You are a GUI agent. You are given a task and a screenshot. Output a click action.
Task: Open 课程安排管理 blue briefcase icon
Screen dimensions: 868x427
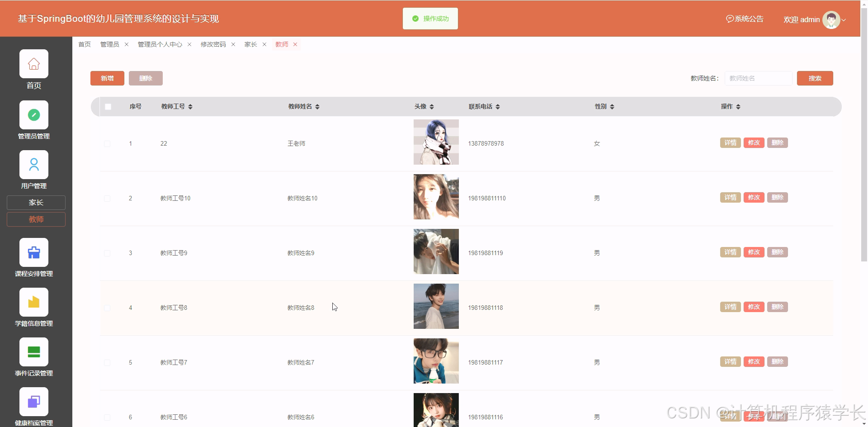coord(34,252)
